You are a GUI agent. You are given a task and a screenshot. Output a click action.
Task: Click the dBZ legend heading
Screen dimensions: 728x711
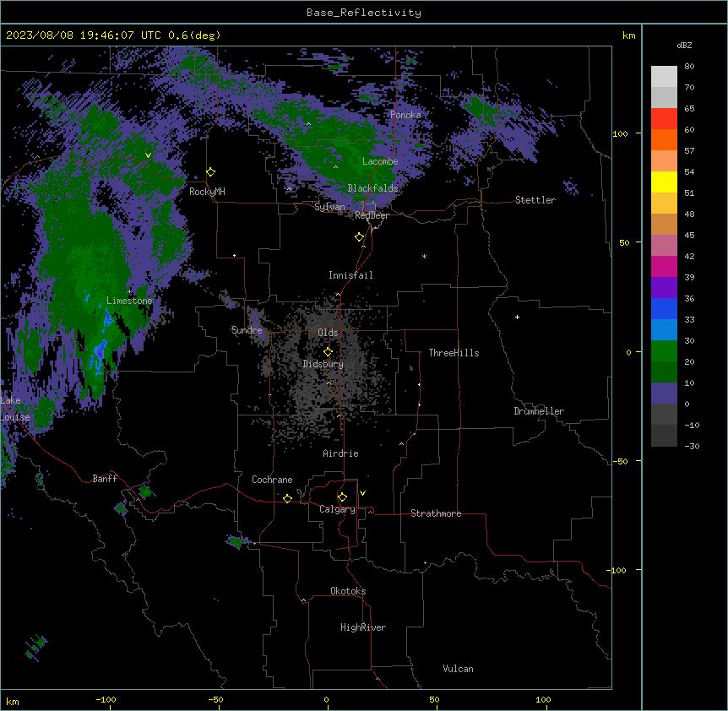click(x=684, y=46)
